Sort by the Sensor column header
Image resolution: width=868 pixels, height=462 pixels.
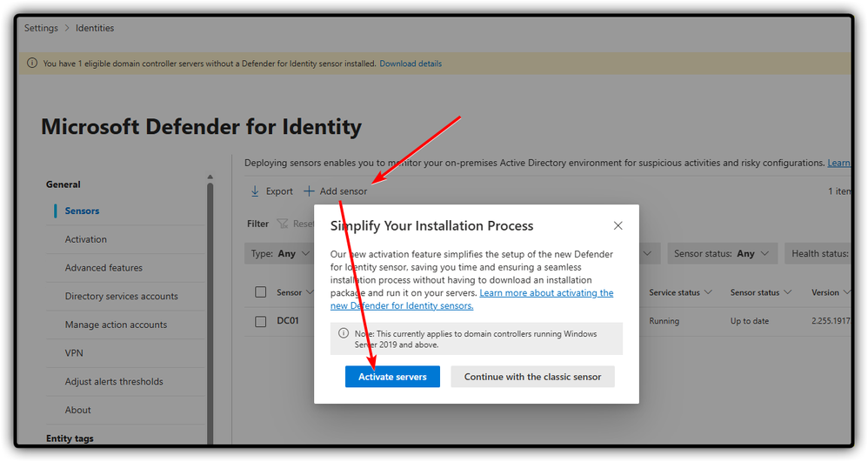click(295, 292)
